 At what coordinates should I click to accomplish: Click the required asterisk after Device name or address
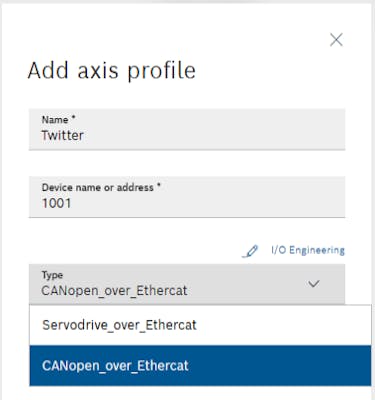tap(159, 185)
